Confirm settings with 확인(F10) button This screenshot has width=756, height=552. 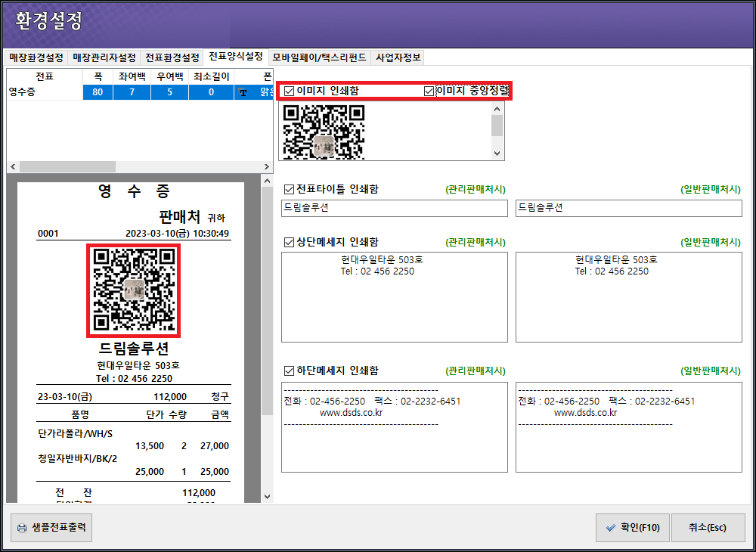click(x=633, y=527)
